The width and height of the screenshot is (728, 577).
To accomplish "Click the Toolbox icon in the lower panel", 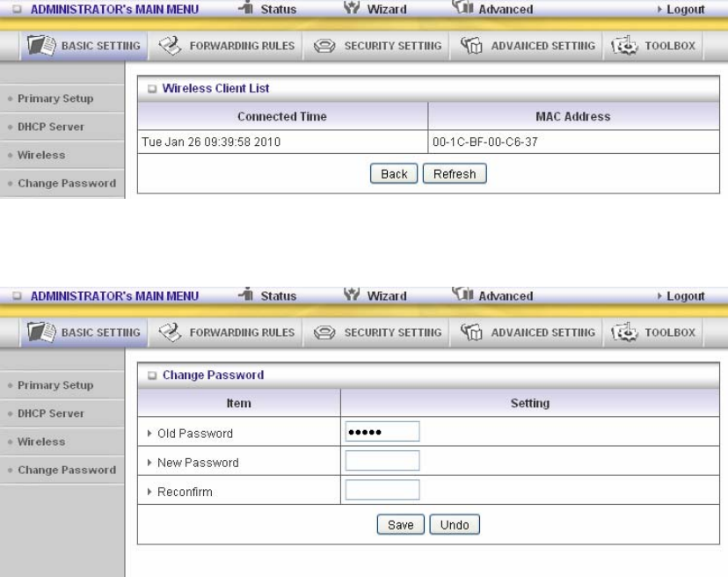I will [624, 332].
